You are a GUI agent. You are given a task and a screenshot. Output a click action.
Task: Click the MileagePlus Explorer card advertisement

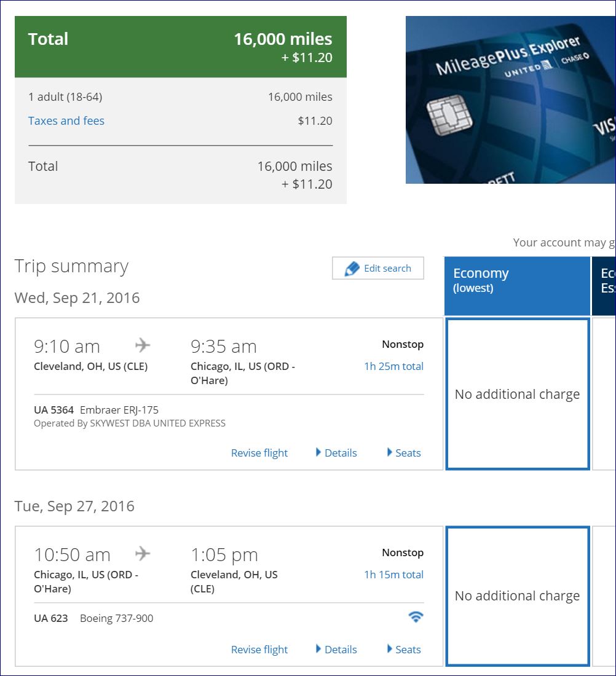(x=510, y=100)
